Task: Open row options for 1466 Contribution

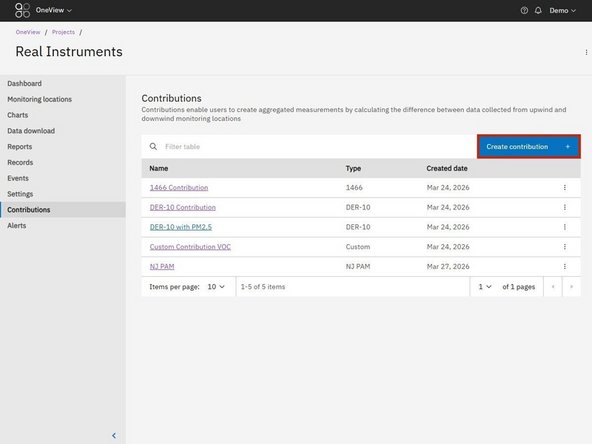Action: (564, 188)
